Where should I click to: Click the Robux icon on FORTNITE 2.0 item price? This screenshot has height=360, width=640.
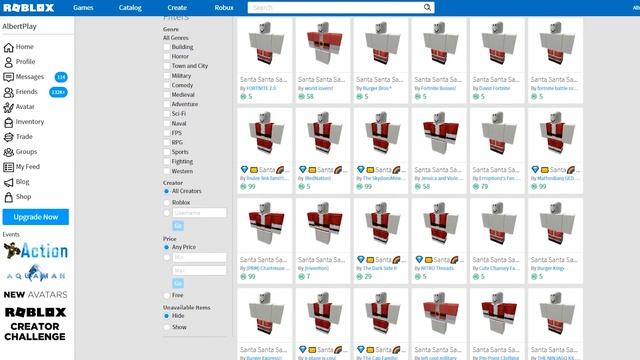[243, 97]
